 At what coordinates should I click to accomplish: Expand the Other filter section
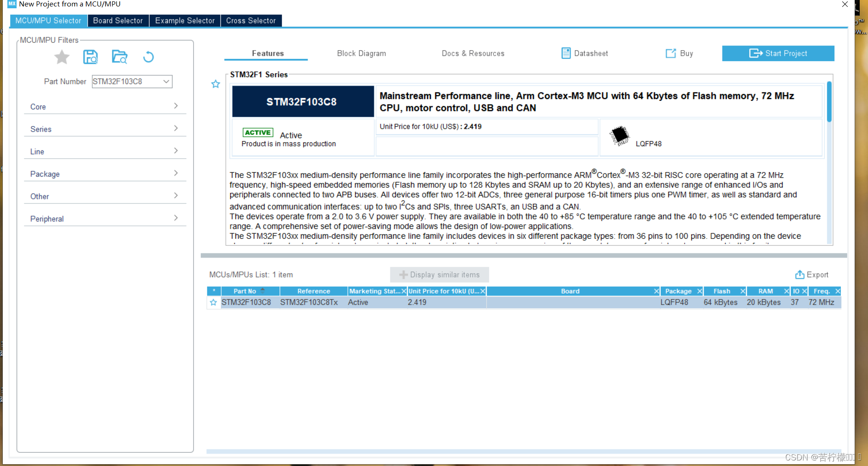[x=105, y=196]
